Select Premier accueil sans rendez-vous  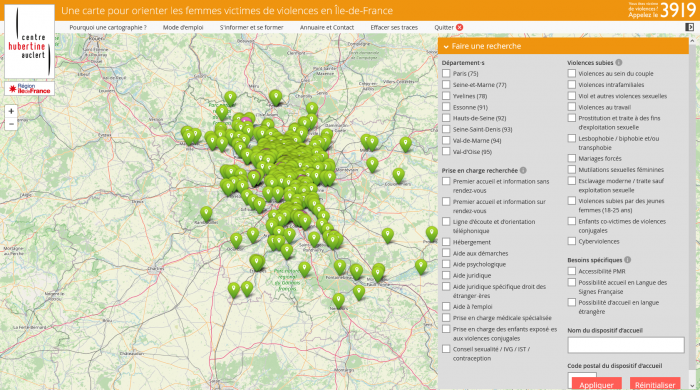pyautogui.click(x=446, y=181)
